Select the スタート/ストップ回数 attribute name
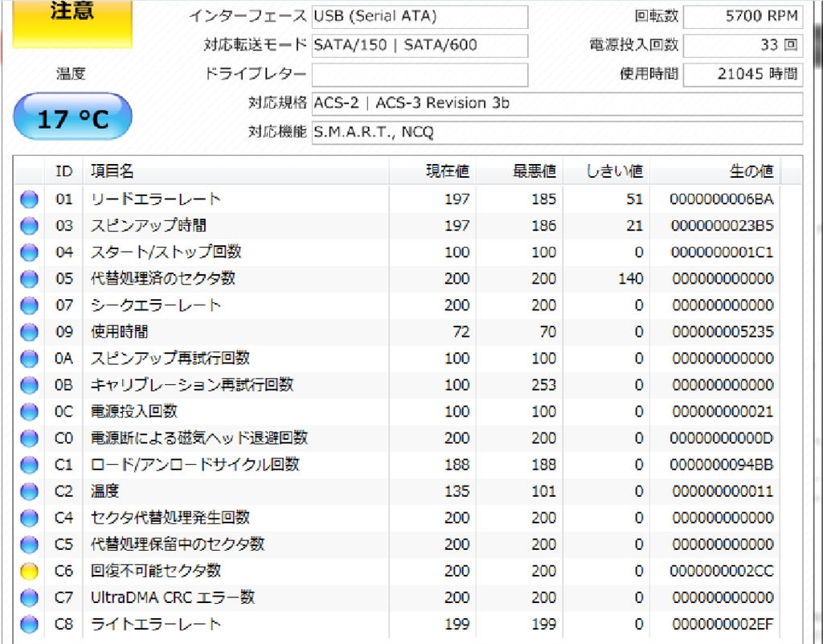Image resolution: width=823 pixels, height=644 pixels. (166, 252)
